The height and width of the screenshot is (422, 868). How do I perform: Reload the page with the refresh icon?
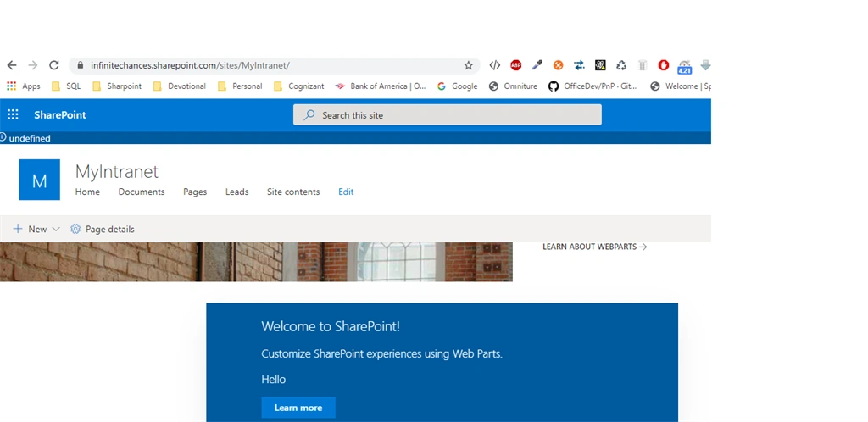(x=53, y=65)
